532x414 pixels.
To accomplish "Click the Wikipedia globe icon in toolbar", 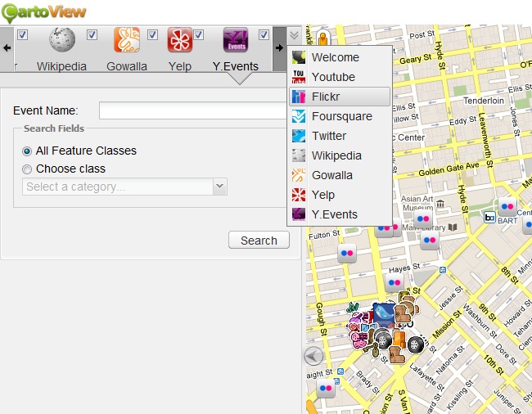I will (62, 41).
